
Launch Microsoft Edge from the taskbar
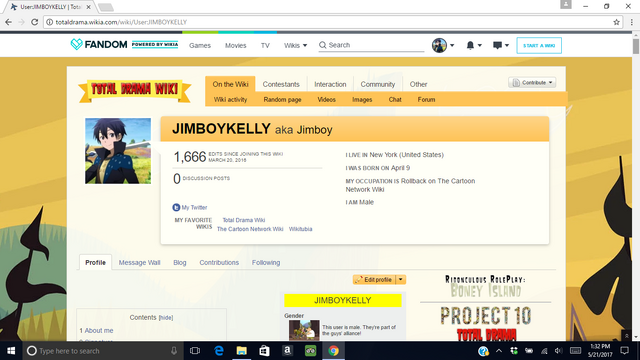point(219,351)
